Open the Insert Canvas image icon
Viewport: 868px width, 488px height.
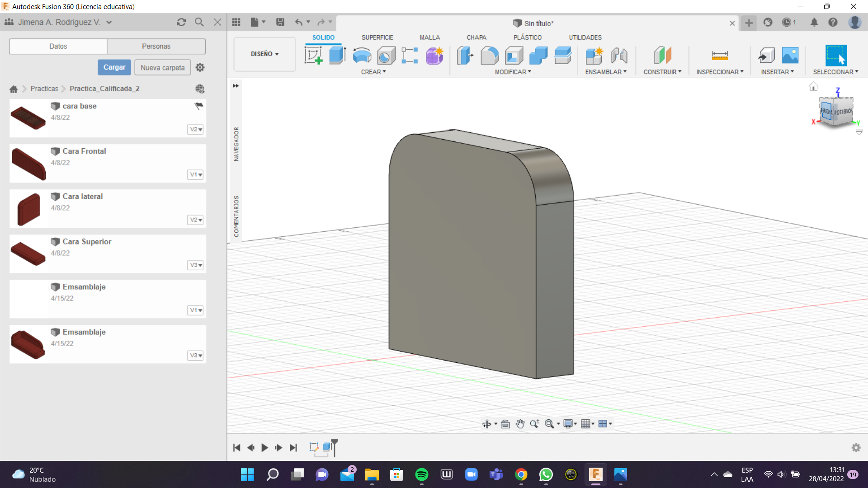click(790, 56)
